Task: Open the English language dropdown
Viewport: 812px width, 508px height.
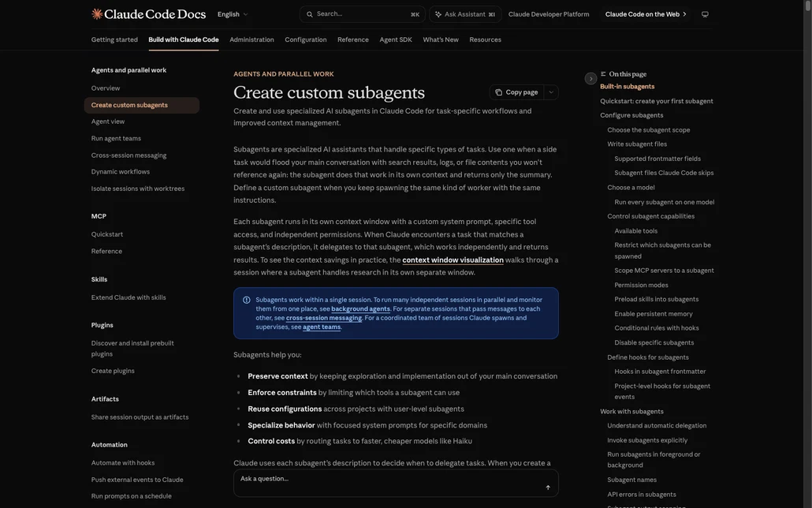Action: (x=233, y=14)
